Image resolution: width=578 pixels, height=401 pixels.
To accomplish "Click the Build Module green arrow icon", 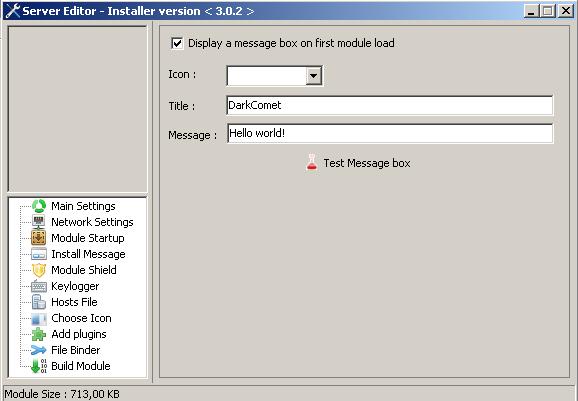I will point(39,366).
